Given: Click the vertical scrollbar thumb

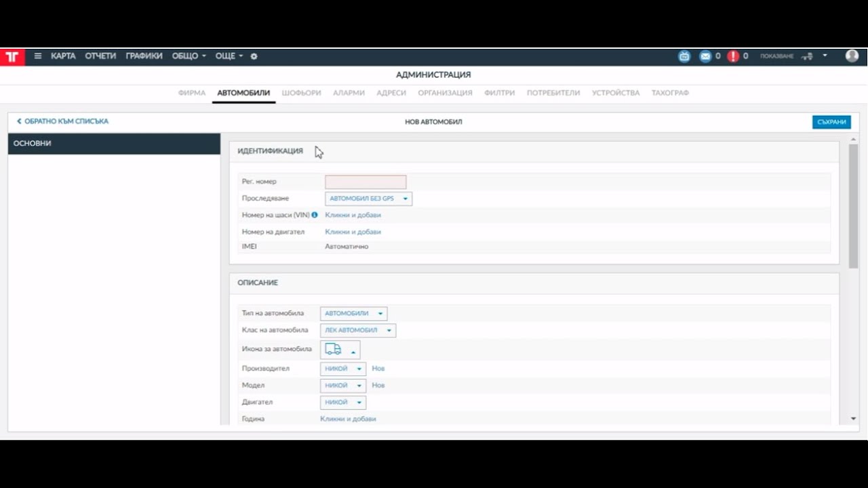Looking at the screenshot, I should click(x=853, y=205).
